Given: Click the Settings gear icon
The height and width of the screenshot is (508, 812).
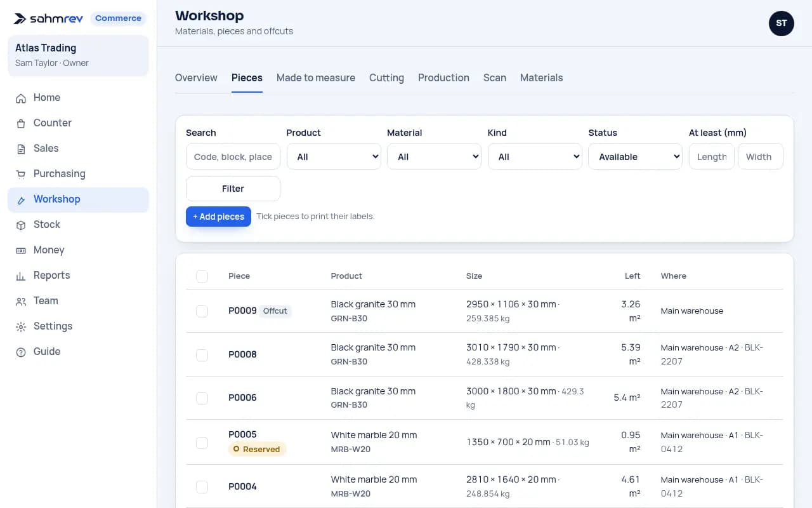Looking at the screenshot, I should (x=21, y=326).
